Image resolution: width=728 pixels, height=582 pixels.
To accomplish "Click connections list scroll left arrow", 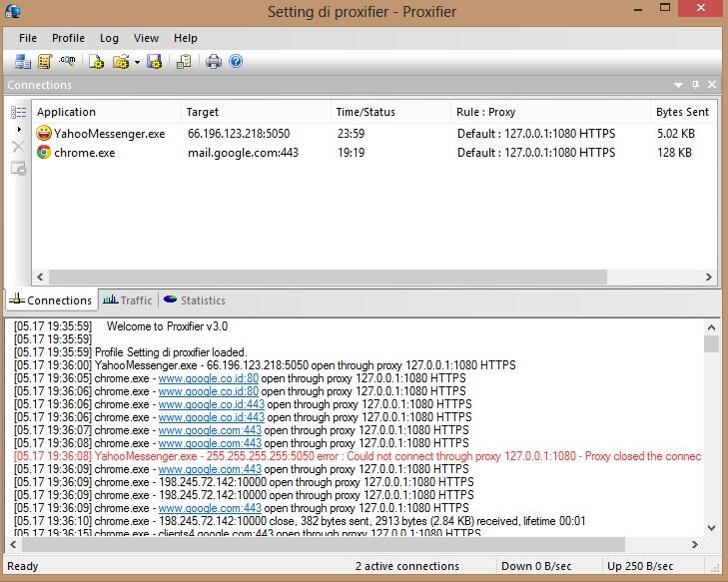I will click(40, 278).
